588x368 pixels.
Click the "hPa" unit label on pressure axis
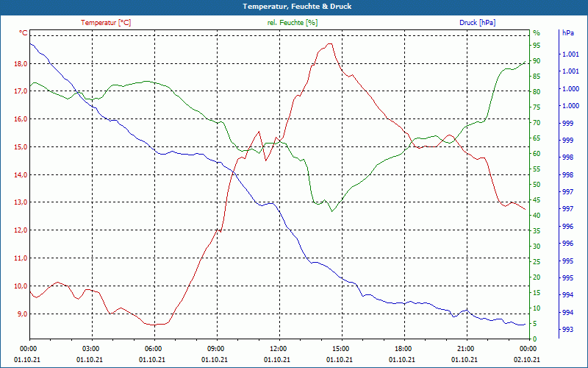[567, 33]
